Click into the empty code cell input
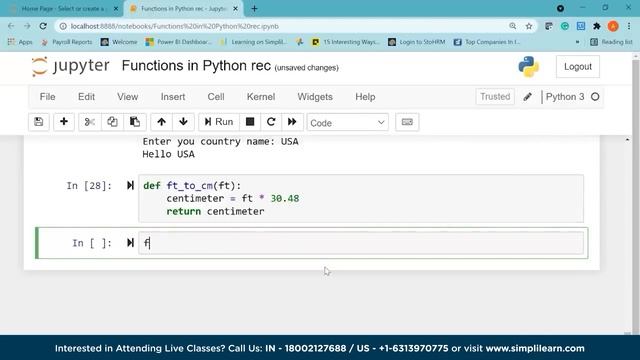 [x=361, y=243]
